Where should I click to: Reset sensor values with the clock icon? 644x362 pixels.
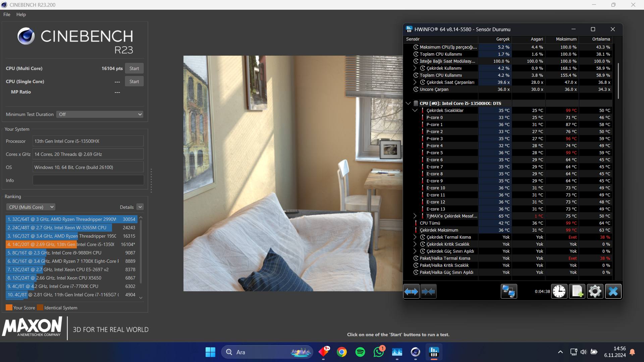(x=559, y=292)
